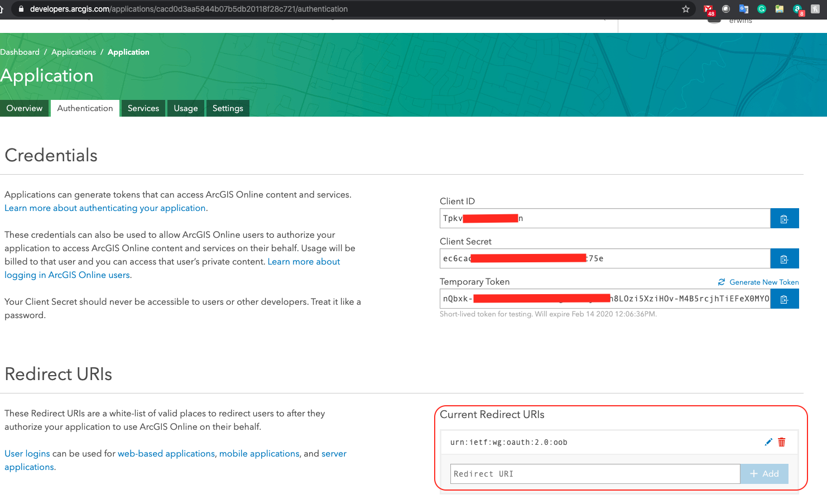This screenshot has height=504, width=827.
Task: Click the refresh icon beside Generate New Token
Action: (x=722, y=282)
